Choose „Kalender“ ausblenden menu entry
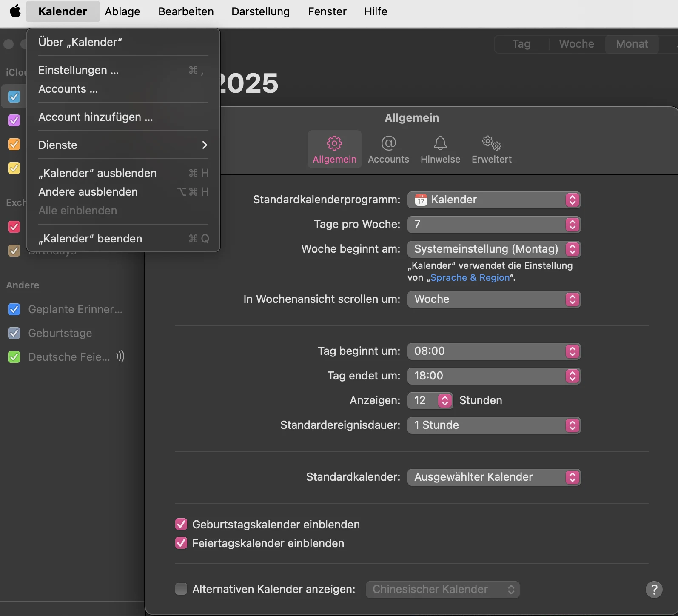 pos(123,173)
